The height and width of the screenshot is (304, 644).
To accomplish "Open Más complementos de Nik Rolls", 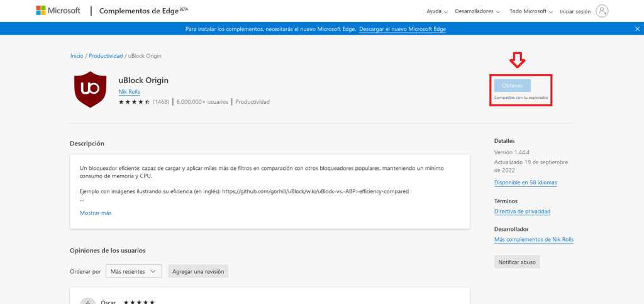I will (x=534, y=240).
